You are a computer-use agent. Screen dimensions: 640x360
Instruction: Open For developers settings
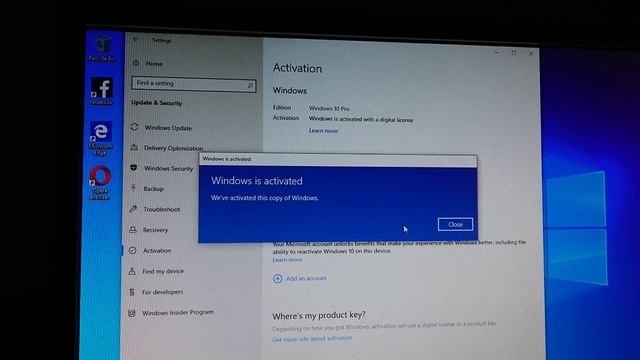coord(162,292)
